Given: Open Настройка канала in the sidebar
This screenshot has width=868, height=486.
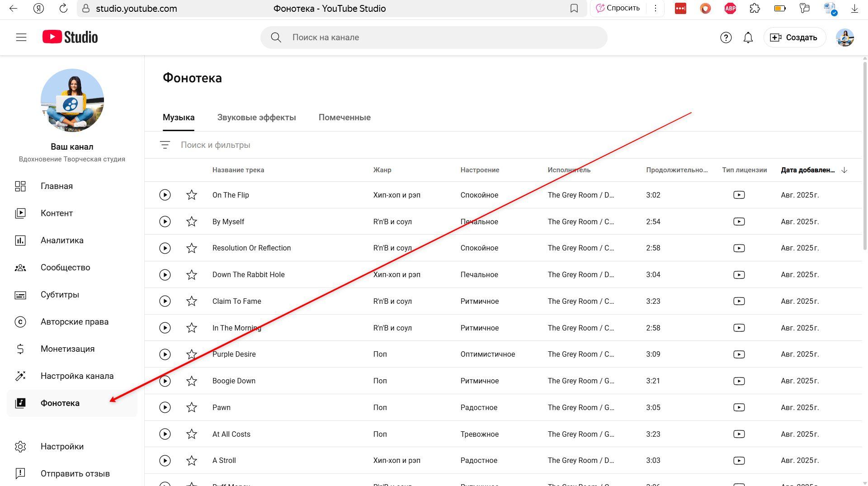Looking at the screenshot, I should 72,376.
